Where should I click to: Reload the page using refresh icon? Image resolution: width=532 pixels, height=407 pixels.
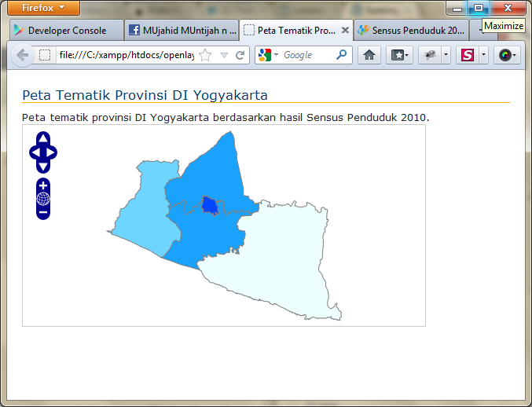(240, 55)
